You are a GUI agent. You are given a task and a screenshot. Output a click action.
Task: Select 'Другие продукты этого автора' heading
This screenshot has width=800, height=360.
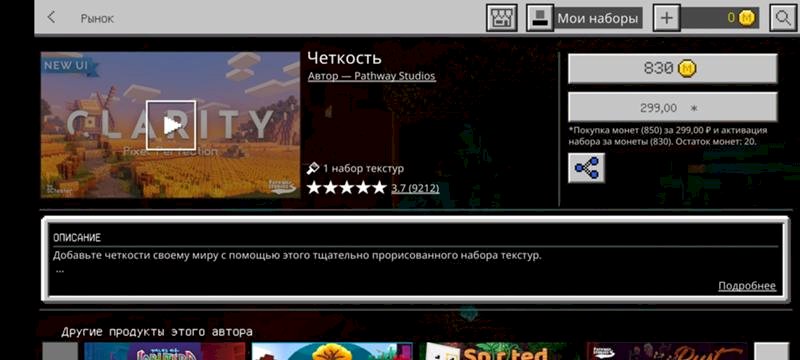click(157, 332)
